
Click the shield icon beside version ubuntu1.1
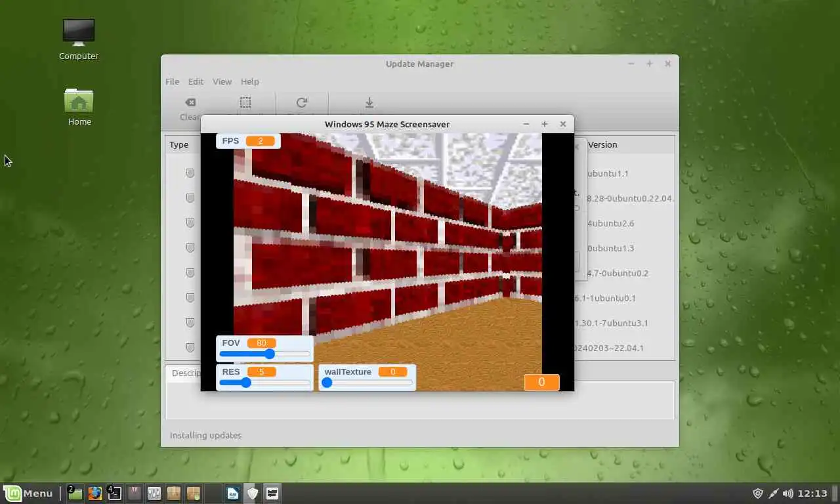click(x=190, y=173)
